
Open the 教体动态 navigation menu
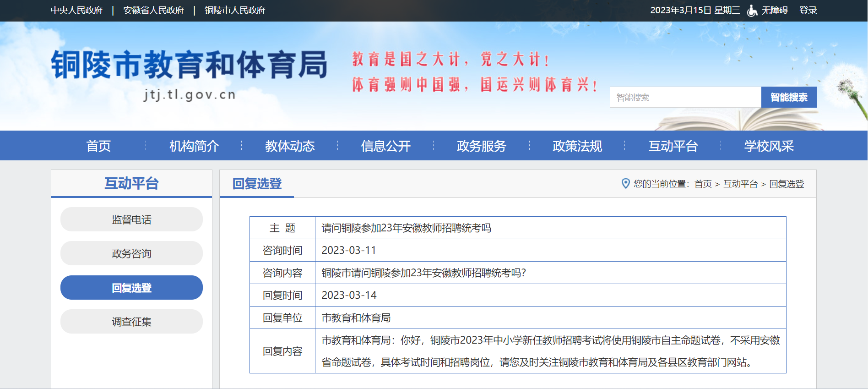point(290,146)
